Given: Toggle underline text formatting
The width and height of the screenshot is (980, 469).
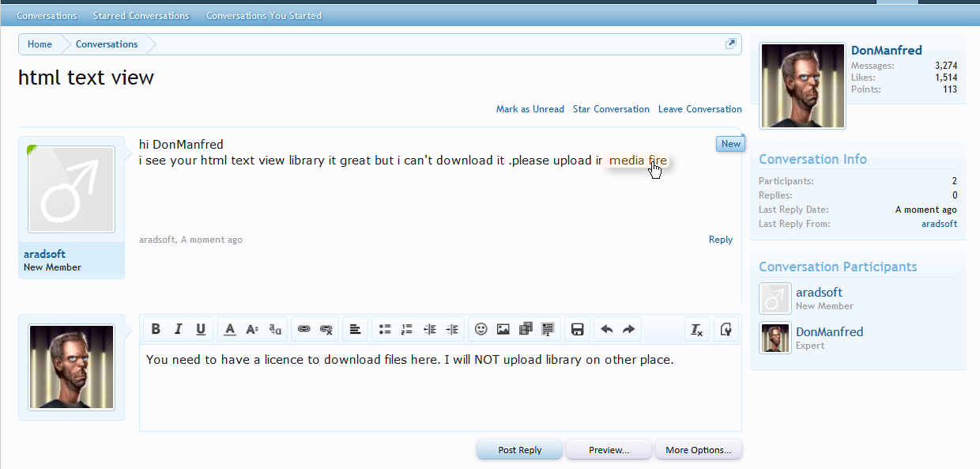Looking at the screenshot, I should click(x=201, y=329).
